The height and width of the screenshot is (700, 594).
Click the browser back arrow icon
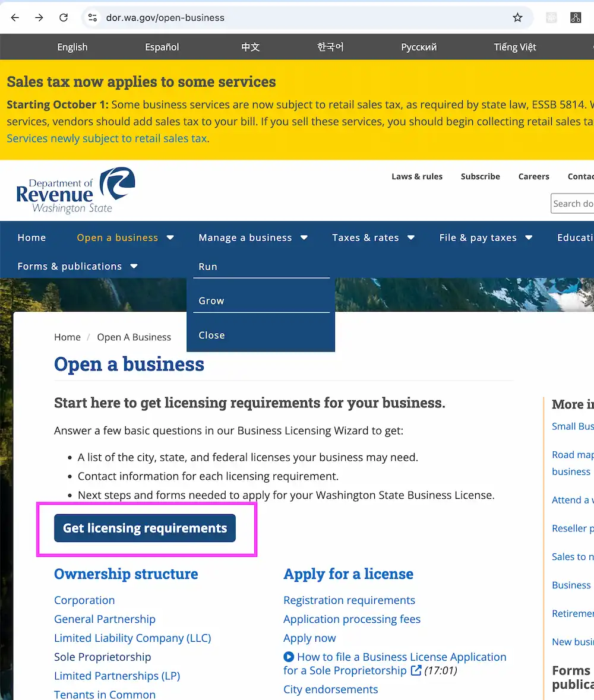[x=14, y=17]
